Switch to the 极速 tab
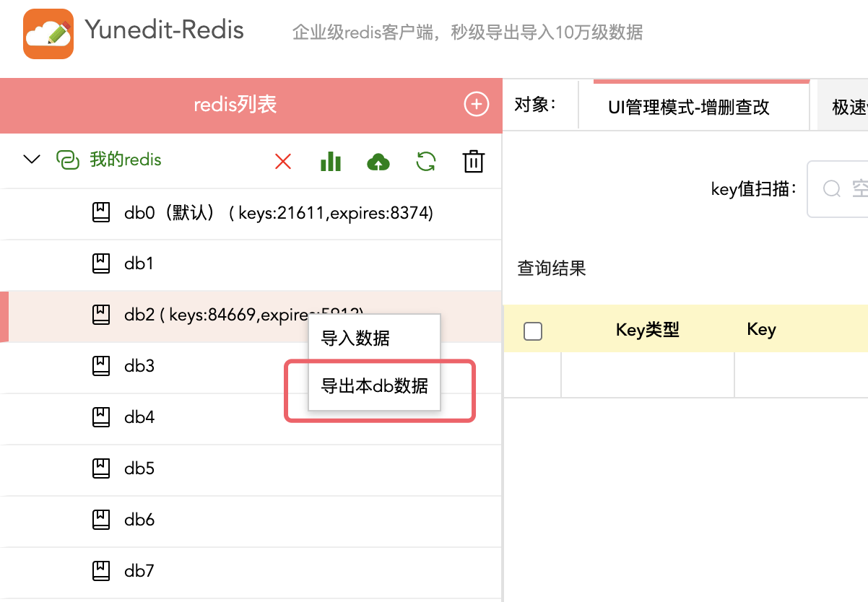This screenshot has width=868, height=602. [x=843, y=107]
